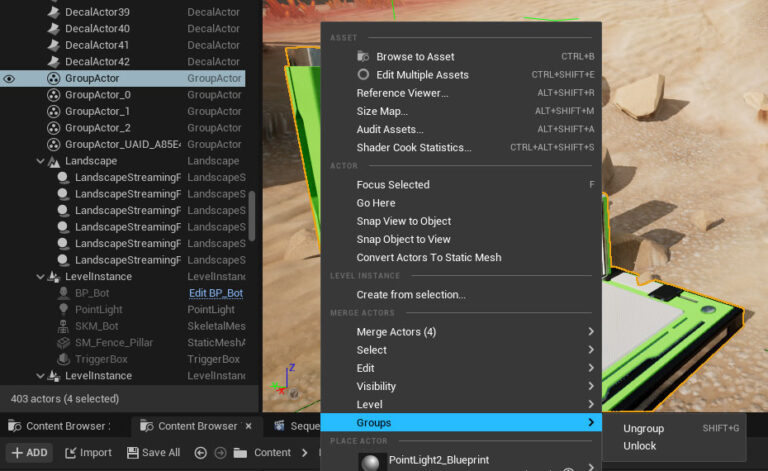
Task: Choose Ungroup from the Groups submenu
Action: 643,428
